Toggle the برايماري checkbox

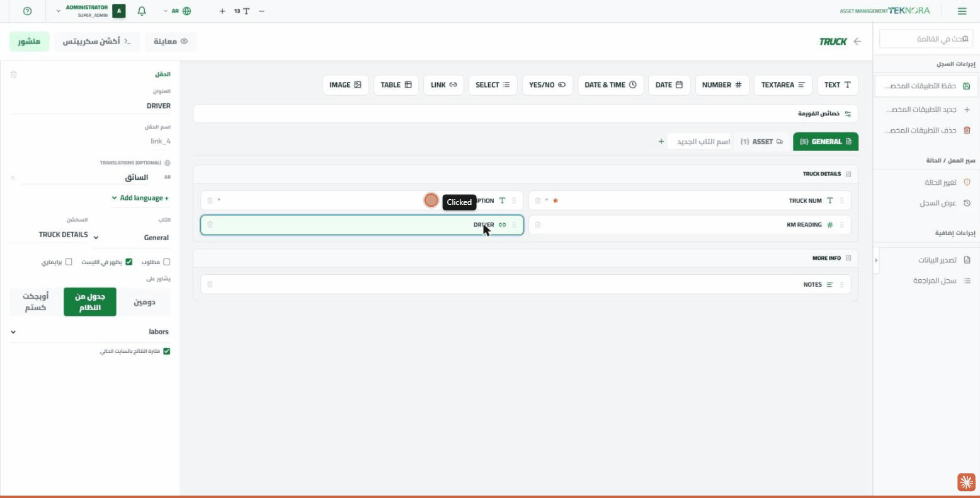click(69, 262)
